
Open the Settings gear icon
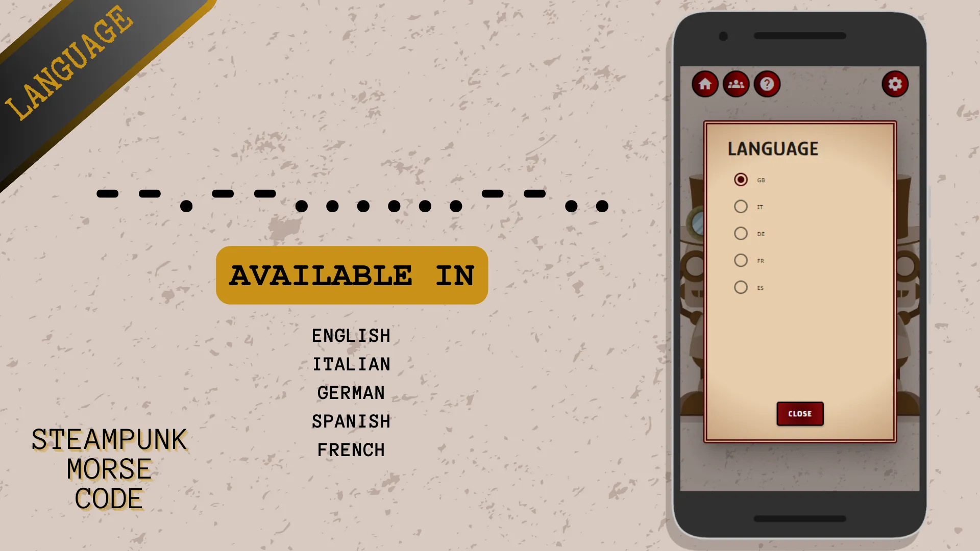pos(895,84)
